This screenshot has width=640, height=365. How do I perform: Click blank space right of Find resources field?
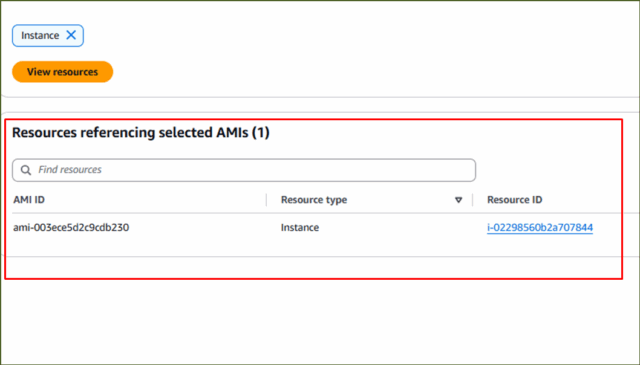point(547,170)
